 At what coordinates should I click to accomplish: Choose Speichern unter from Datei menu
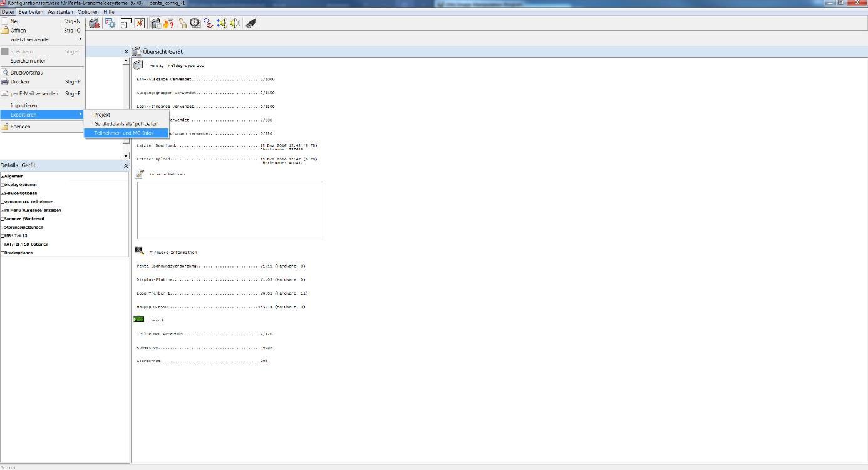tap(42, 61)
